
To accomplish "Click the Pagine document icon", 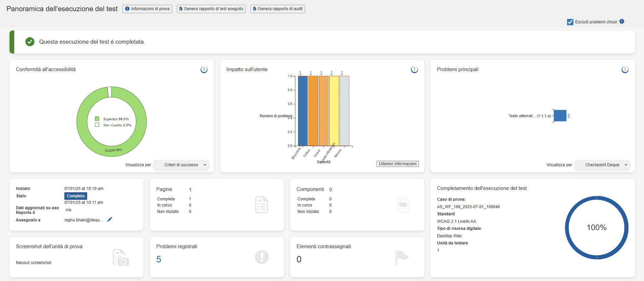I will [x=261, y=205].
